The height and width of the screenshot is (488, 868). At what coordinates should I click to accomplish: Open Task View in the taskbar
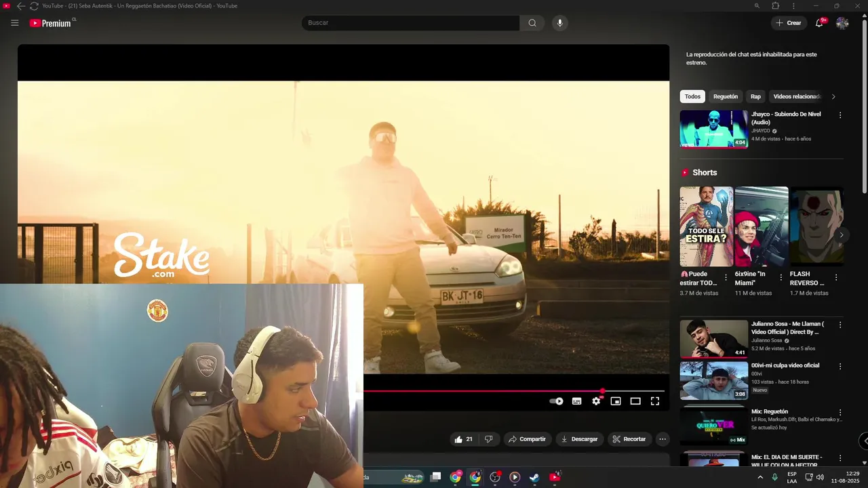click(x=436, y=477)
